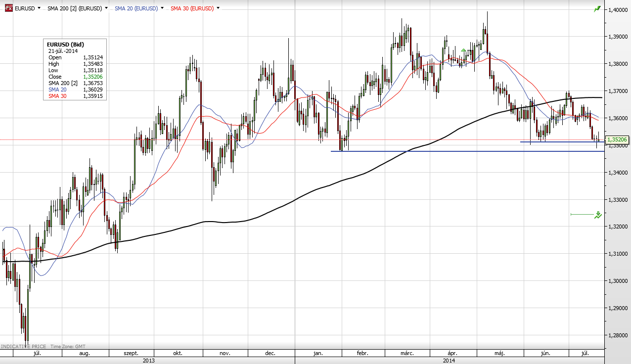Click the 1,36000 price axis label
The image size is (631, 364).
tap(618, 118)
